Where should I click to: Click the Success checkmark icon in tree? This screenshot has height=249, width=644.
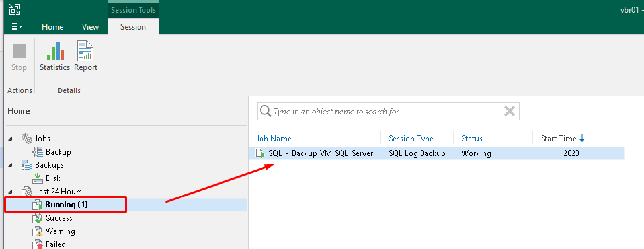pos(38,218)
